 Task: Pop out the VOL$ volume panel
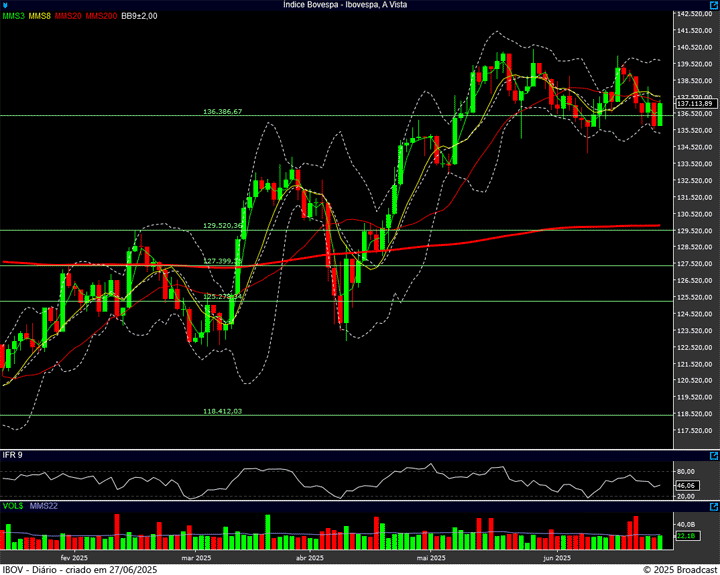[x=714, y=507]
